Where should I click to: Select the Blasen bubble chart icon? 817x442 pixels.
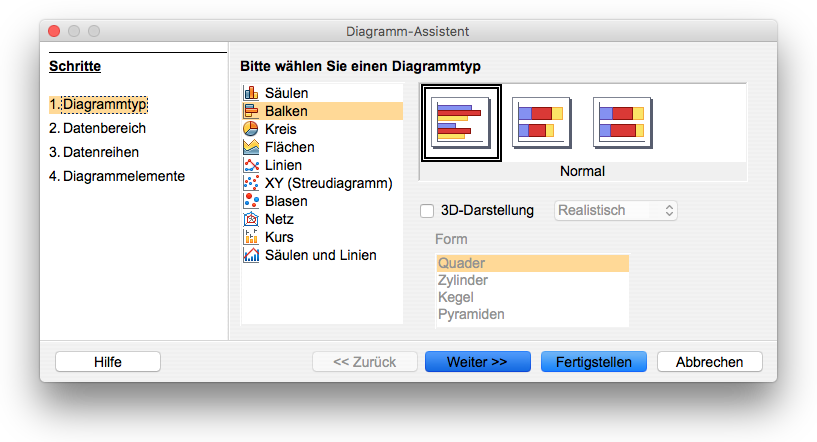(251, 201)
